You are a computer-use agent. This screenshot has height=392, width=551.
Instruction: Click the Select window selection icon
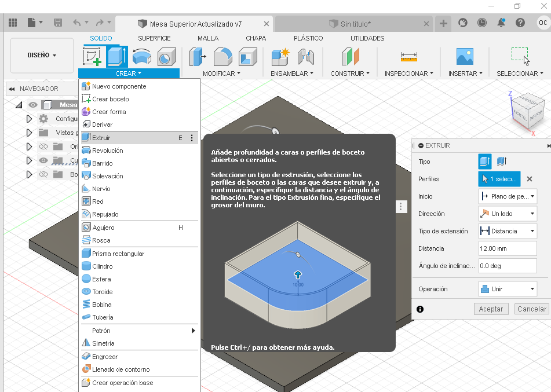520,56
